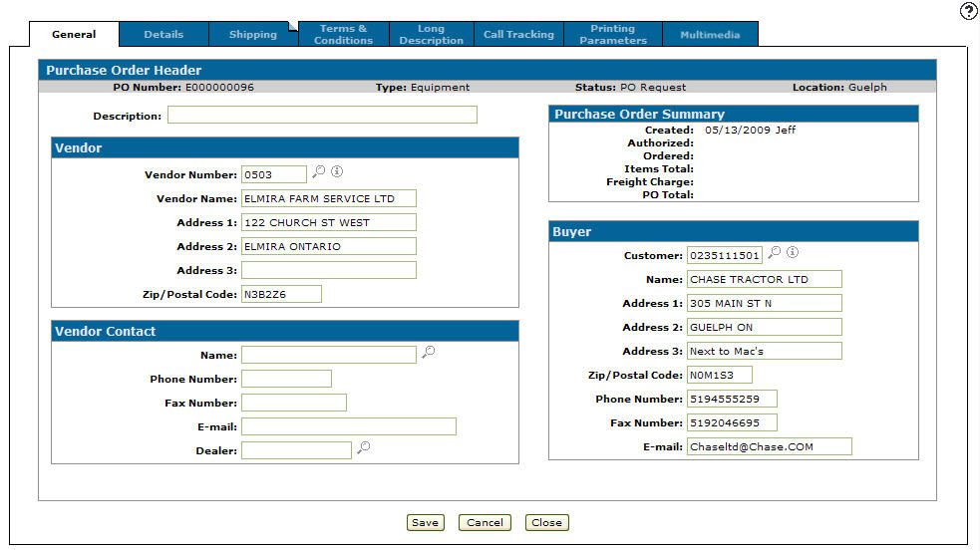Image resolution: width=980 pixels, height=551 pixels.
Task: Click buyer Name field CHASE TRACTOR LTD
Action: 765,279
